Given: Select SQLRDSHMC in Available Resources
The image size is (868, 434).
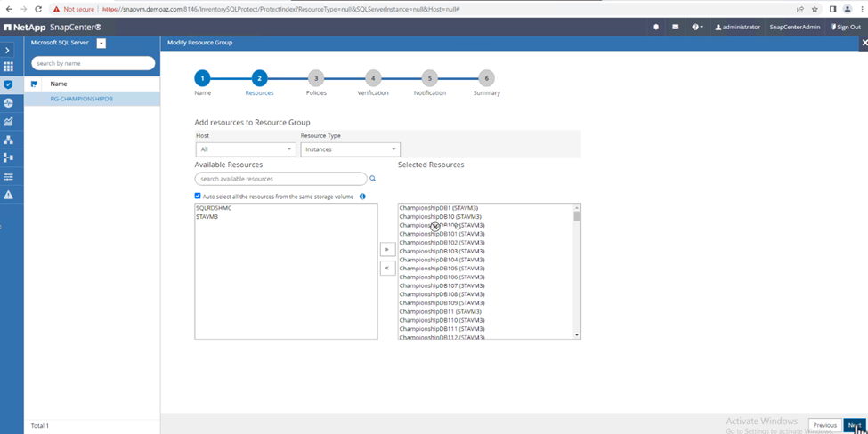Looking at the screenshot, I should (x=214, y=208).
